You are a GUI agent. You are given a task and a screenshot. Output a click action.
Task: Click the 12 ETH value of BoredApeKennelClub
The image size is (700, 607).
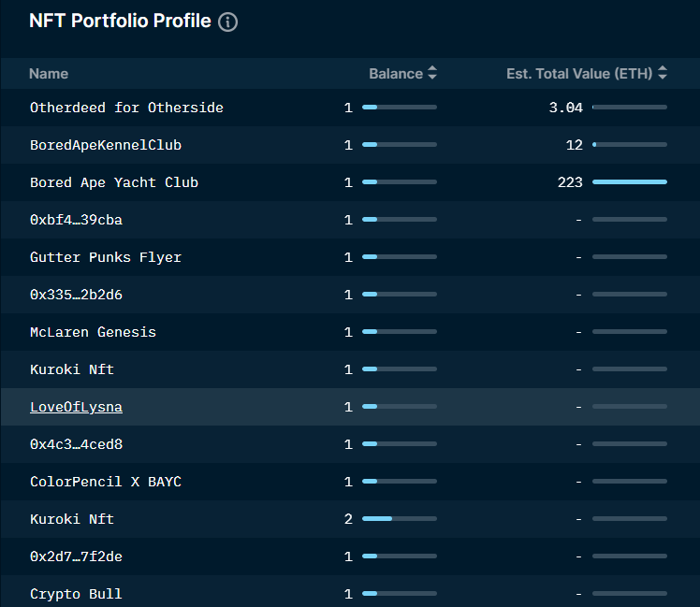pyautogui.click(x=574, y=145)
